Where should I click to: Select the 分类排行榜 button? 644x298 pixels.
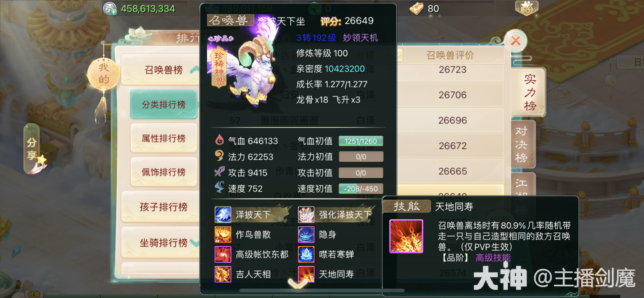click(164, 104)
